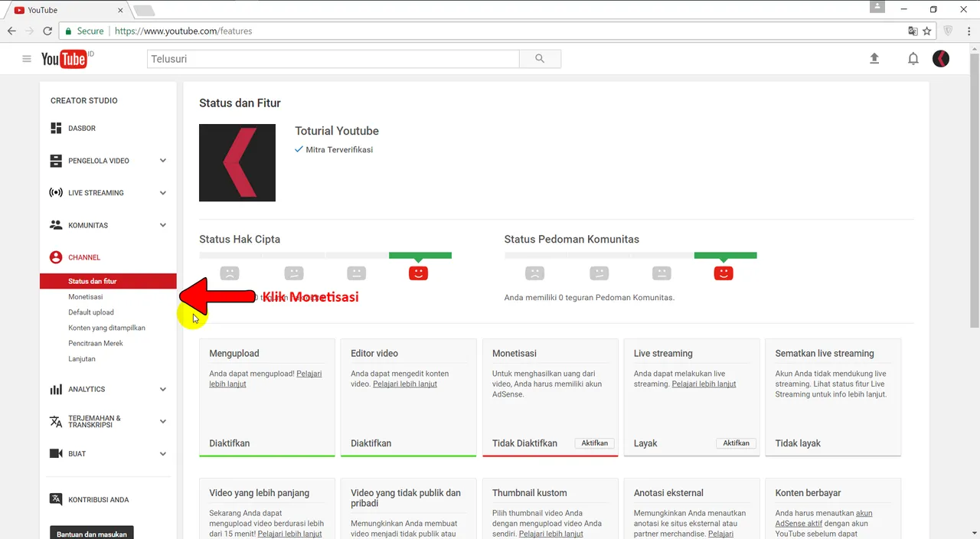Click the search magnifier button

[x=540, y=59]
